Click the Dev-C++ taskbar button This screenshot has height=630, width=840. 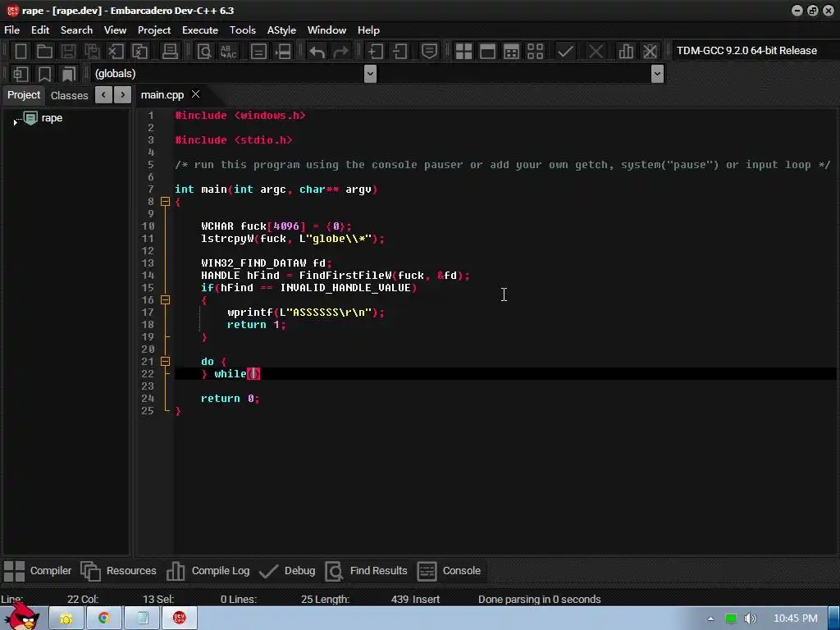(180, 619)
